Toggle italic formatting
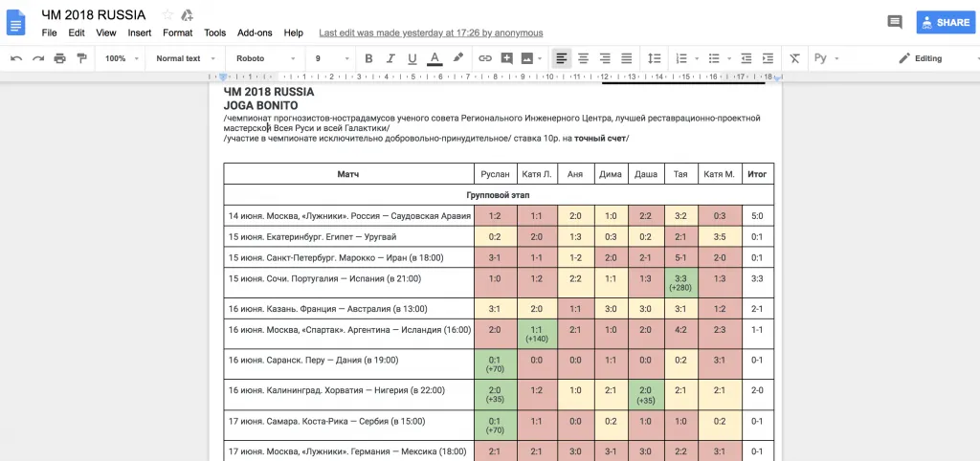Image resolution: width=980 pixels, height=461 pixels. click(390, 58)
